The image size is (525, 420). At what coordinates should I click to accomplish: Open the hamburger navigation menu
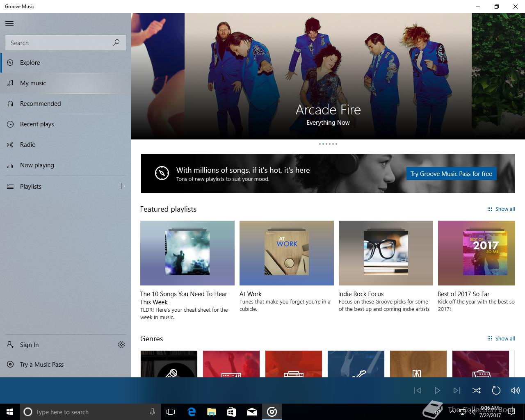(9, 23)
